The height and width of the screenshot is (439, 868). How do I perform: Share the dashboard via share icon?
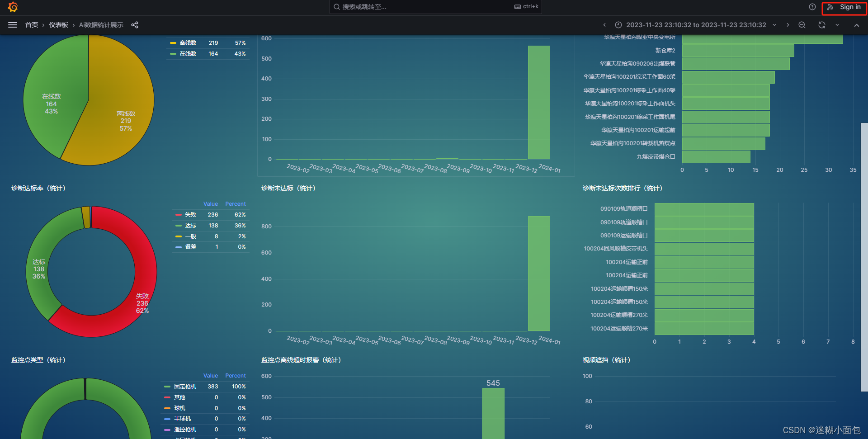click(x=135, y=25)
